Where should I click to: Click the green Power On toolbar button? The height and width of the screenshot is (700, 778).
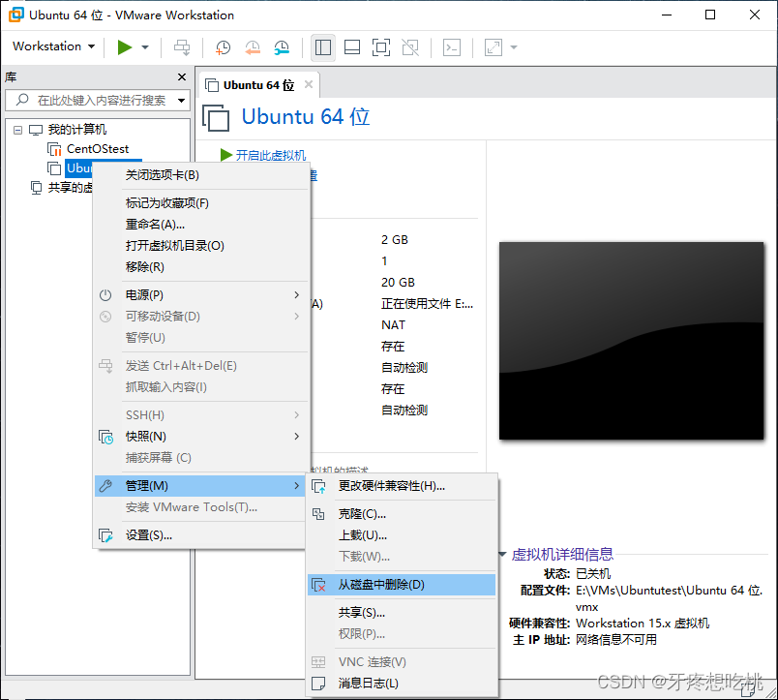[x=123, y=46]
